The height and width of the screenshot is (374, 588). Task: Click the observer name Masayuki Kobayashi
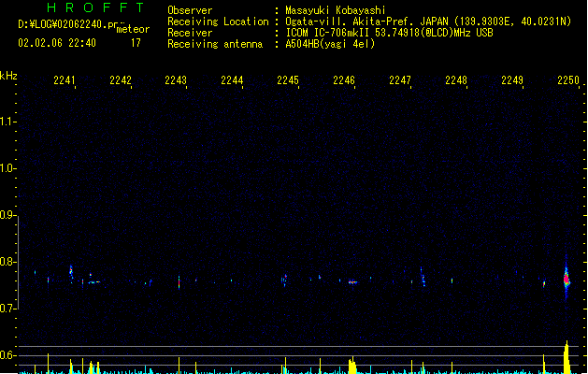coord(336,10)
